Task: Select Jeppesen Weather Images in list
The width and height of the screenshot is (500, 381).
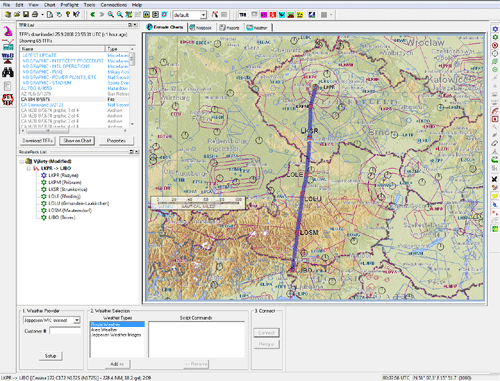Action: point(117,334)
